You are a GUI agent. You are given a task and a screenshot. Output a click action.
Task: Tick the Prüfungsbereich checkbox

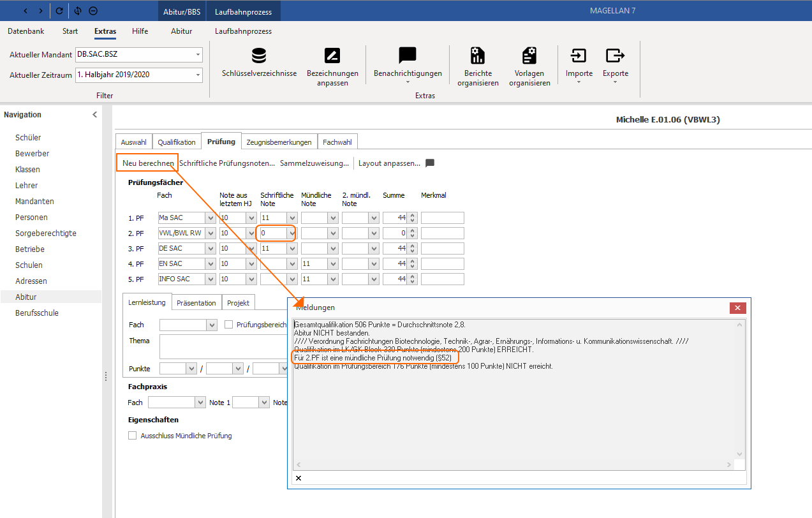[x=229, y=325]
